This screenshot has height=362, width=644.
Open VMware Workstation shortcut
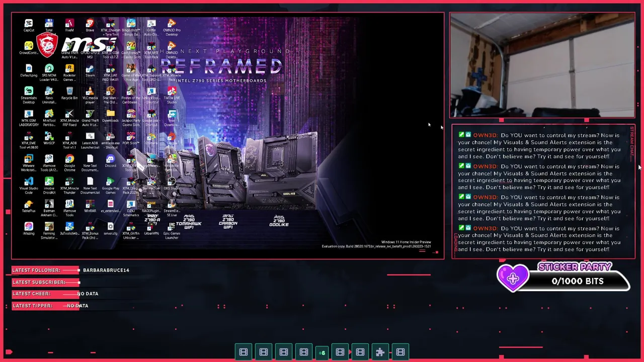coord(29,163)
